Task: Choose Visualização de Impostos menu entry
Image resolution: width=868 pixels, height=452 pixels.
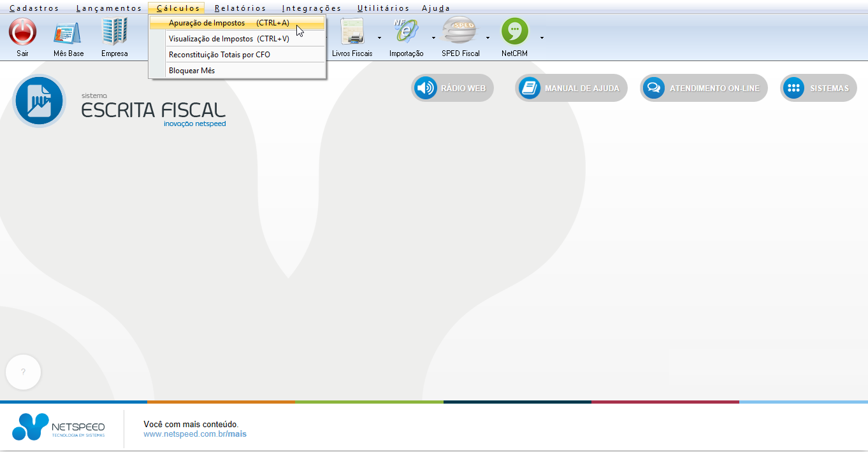Action: coord(237,39)
